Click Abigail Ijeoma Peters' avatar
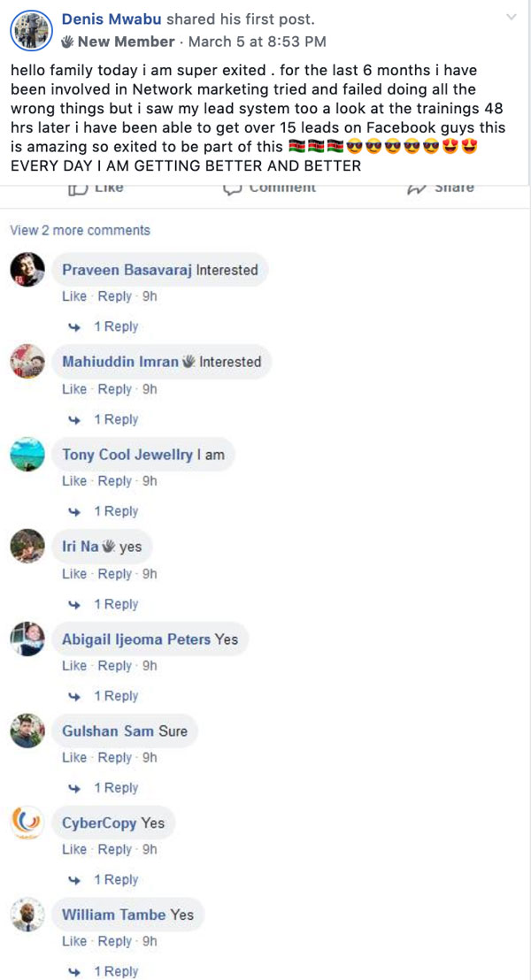 pos(27,639)
